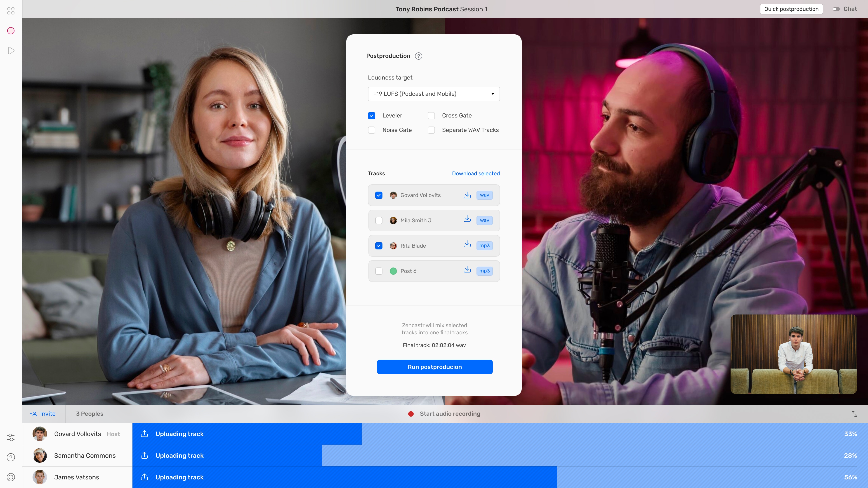Select the Mila Smith J track checkbox
The image size is (868, 488).
pyautogui.click(x=379, y=220)
